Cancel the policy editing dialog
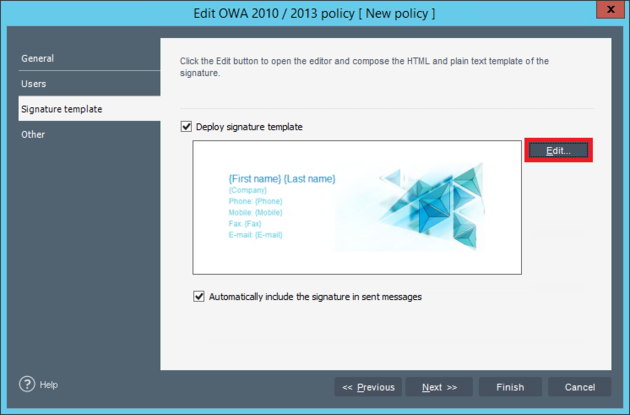 coord(580,387)
